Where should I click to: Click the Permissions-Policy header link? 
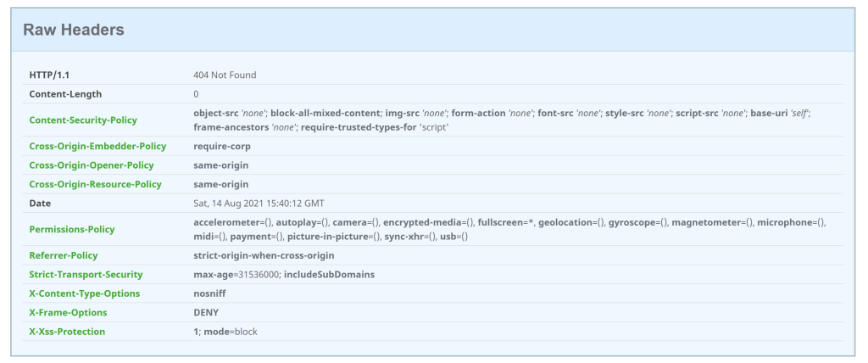(x=72, y=229)
